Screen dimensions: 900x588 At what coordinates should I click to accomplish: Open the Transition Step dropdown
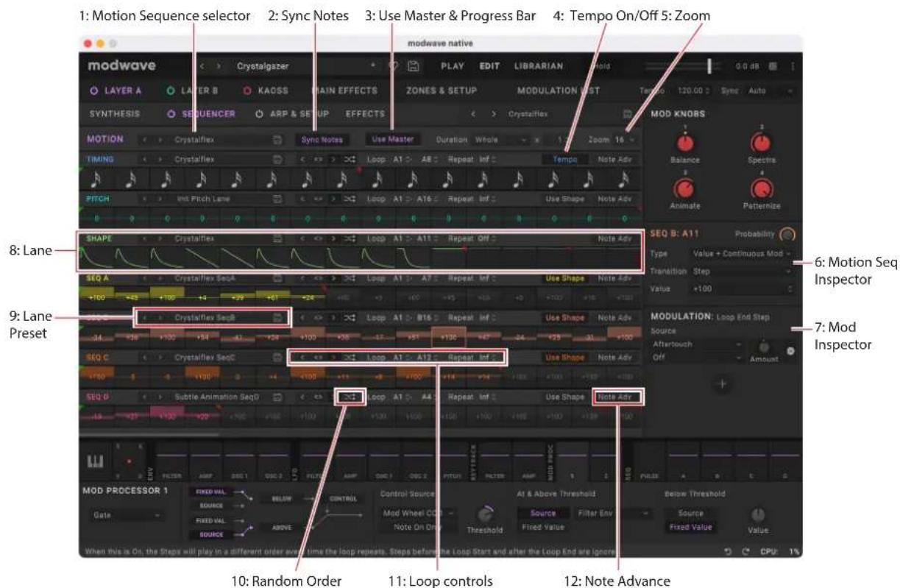(x=742, y=272)
